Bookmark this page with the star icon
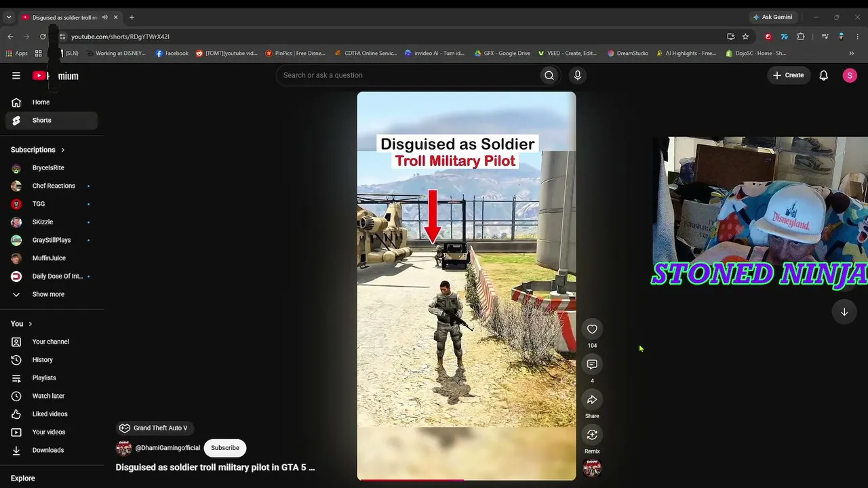The height and width of the screenshot is (488, 868). click(745, 37)
